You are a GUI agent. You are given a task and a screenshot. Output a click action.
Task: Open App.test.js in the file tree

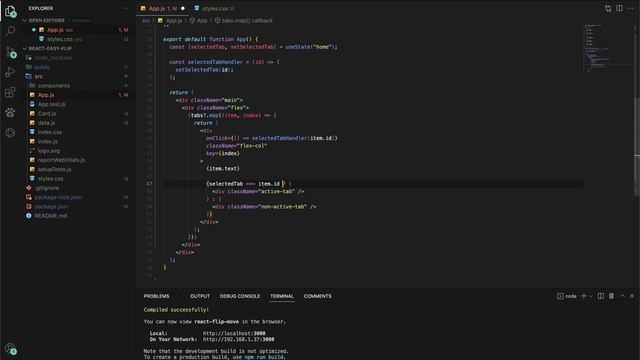(52, 104)
